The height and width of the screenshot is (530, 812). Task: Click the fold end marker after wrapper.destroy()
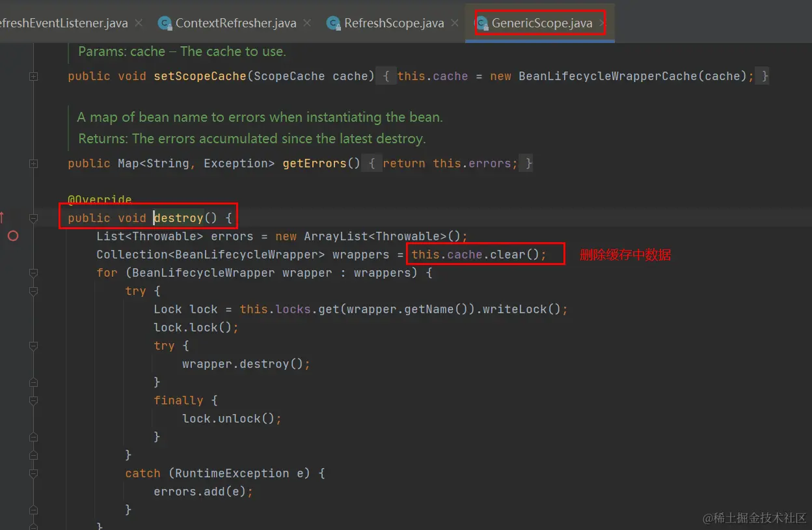[33, 382]
